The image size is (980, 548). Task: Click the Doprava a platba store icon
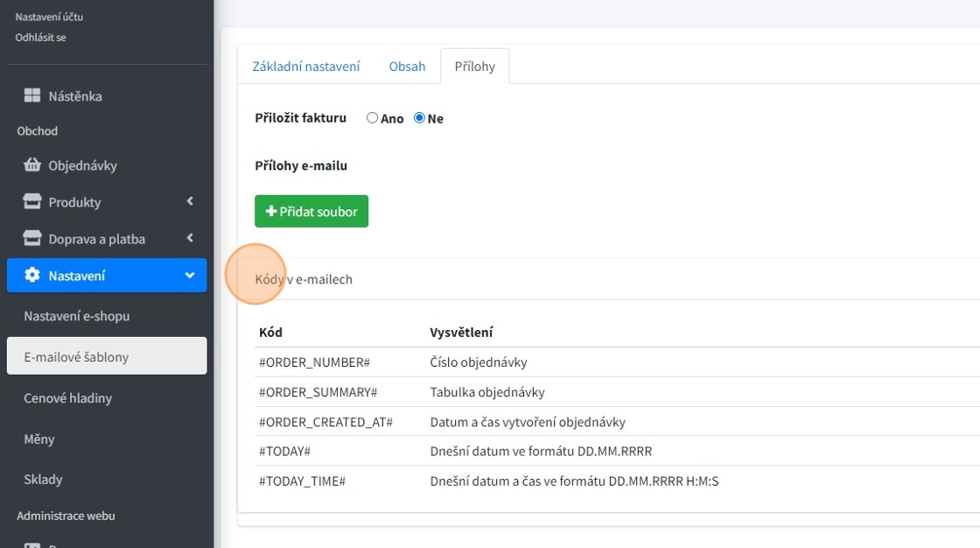point(32,239)
